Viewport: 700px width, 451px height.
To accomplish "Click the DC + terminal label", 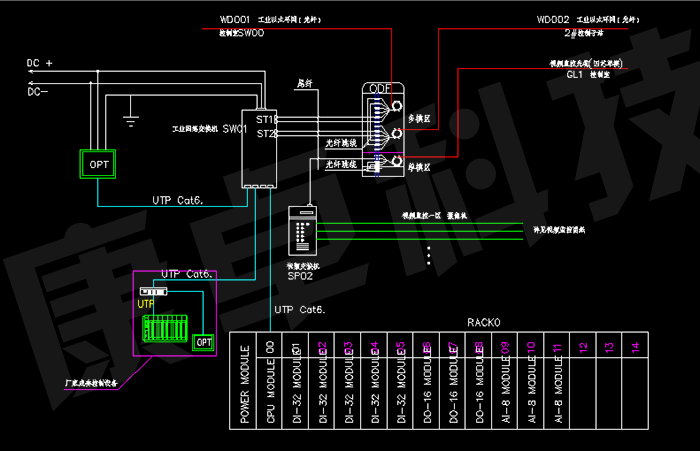I will (39, 63).
